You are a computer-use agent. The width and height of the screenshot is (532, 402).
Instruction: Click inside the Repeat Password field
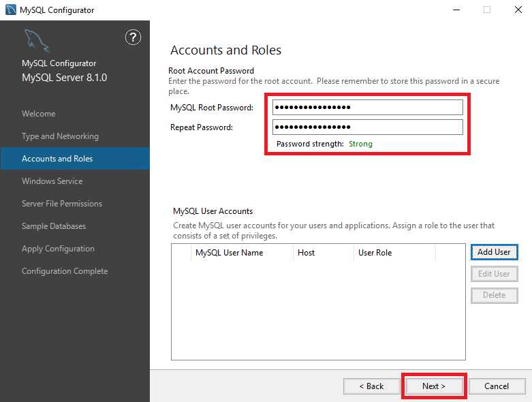(x=367, y=127)
